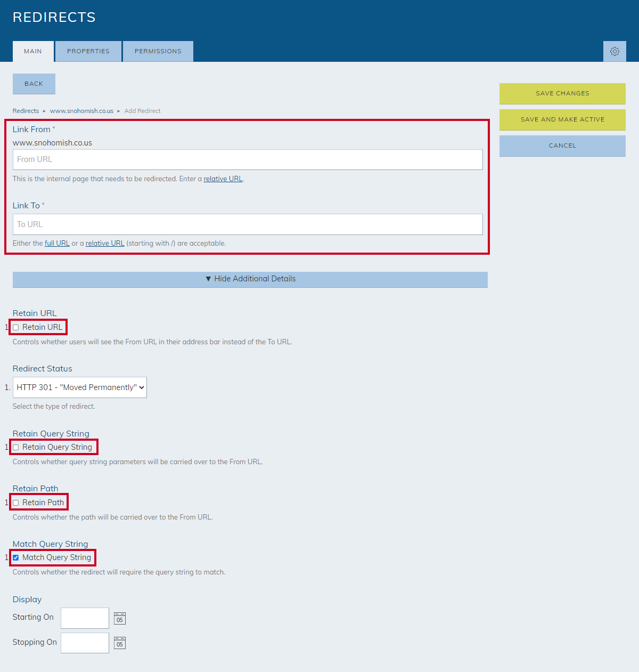Switch to the Permissions tab
The height and width of the screenshot is (672, 639).
[x=158, y=52]
